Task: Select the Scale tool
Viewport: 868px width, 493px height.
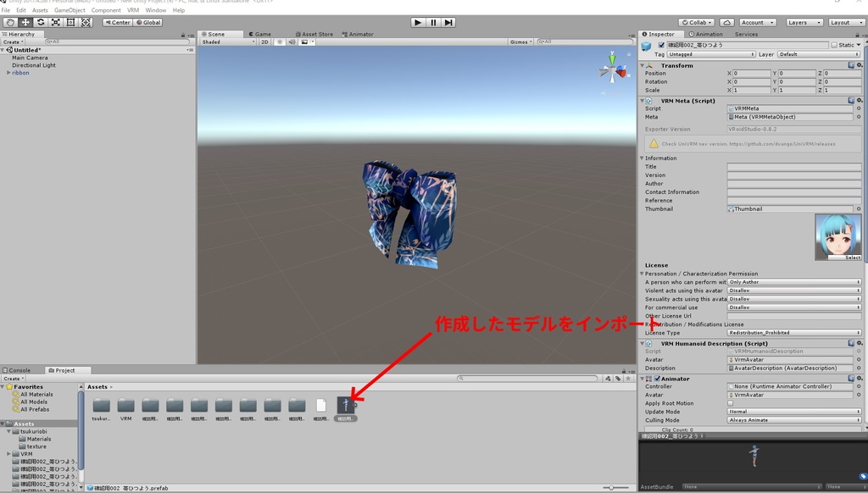Action: (56, 22)
